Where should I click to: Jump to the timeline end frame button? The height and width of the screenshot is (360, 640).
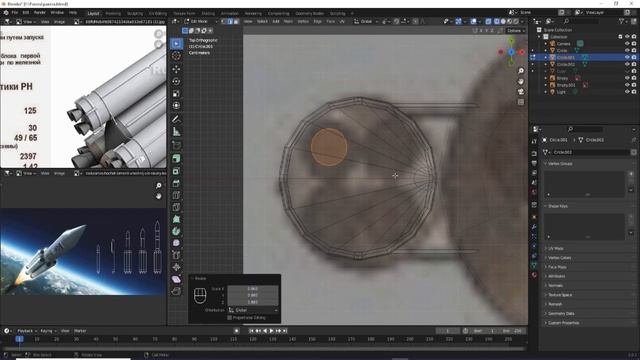[x=285, y=331]
